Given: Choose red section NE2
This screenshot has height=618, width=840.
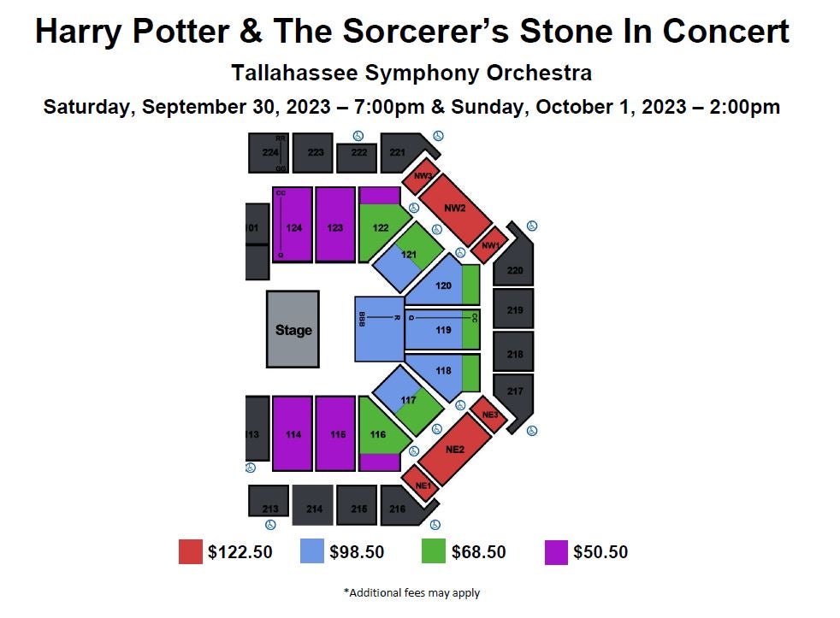Looking at the screenshot, I should pyautogui.click(x=455, y=449).
